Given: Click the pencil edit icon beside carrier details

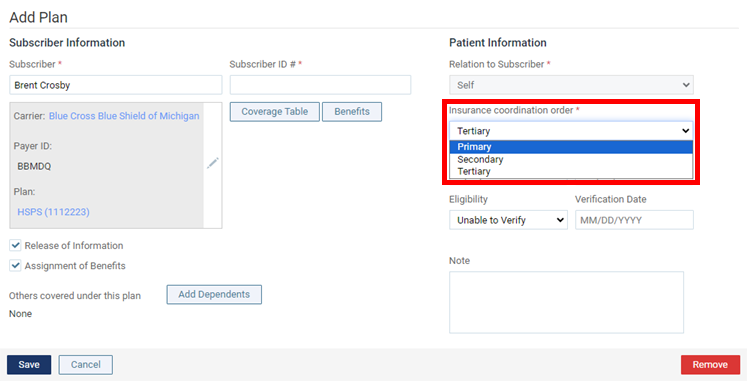Looking at the screenshot, I should (x=212, y=163).
